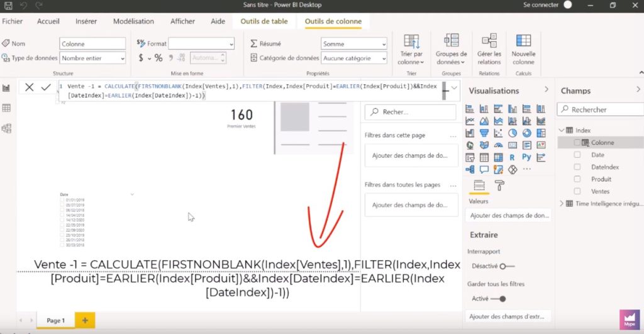Screen dimensions: 644x334
Task: Select the donut chart visual
Action: 526,133
